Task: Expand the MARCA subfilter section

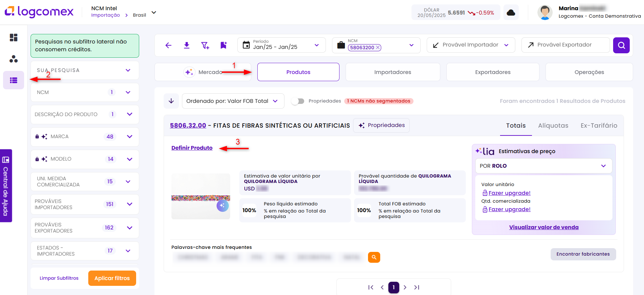Action: [129, 136]
